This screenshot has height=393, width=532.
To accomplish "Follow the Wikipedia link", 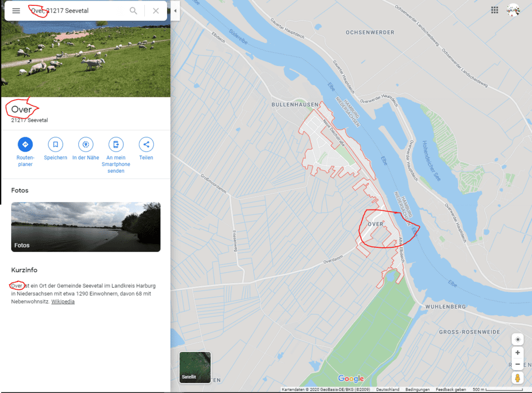I will (x=63, y=302).
